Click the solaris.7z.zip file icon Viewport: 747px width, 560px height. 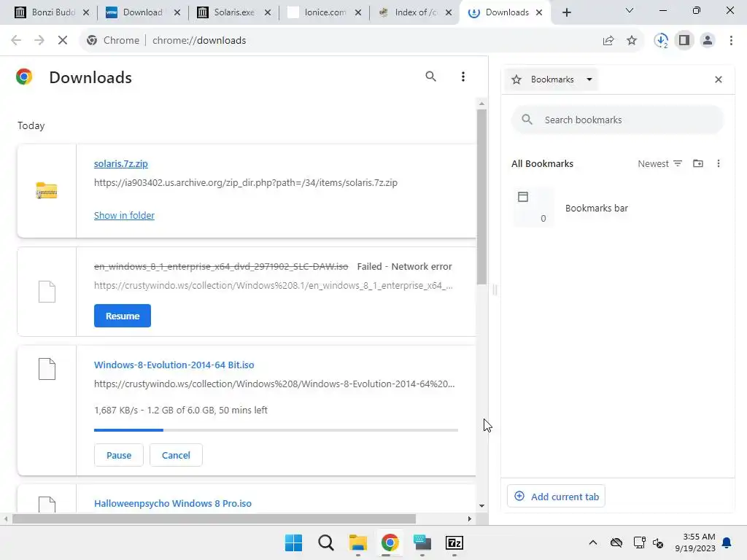coord(47,190)
